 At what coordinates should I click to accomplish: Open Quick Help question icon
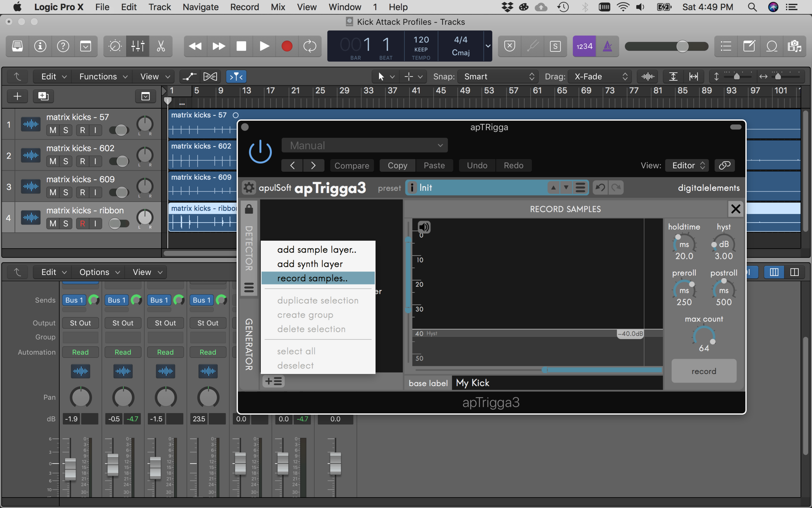tap(63, 46)
